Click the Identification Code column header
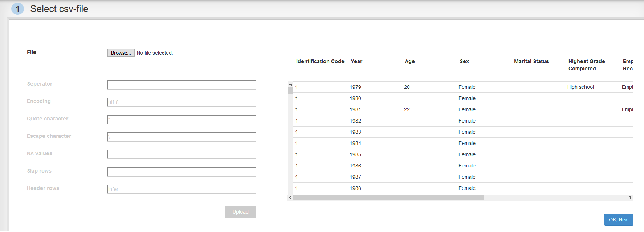The width and height of the screenshot is (644, 232). (x=320, y=61)
